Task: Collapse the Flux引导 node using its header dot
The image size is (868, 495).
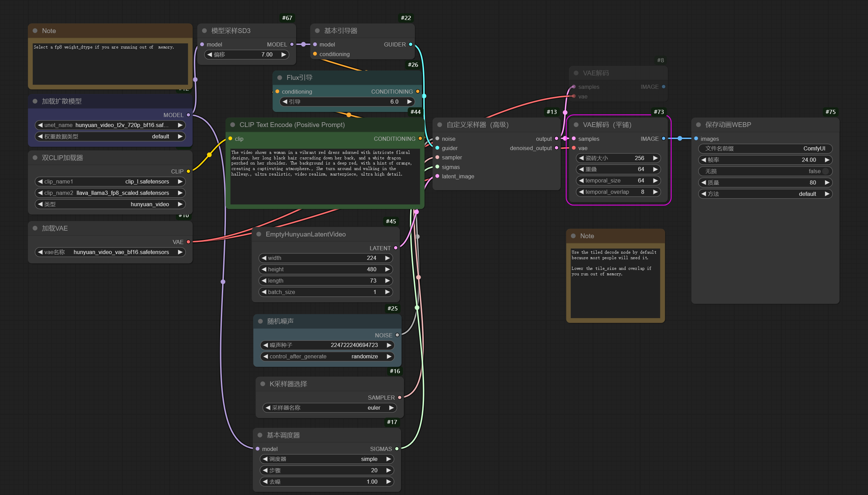Action: [280, 78]
